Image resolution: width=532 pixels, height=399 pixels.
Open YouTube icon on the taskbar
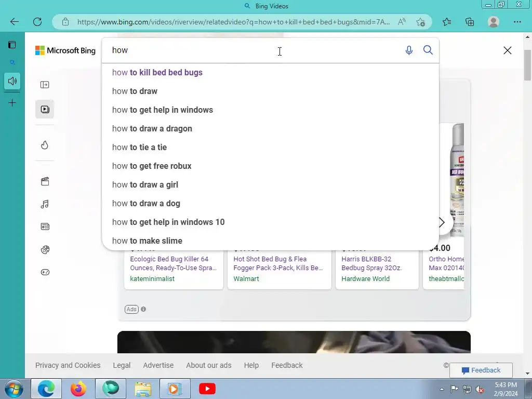(207, 389)
